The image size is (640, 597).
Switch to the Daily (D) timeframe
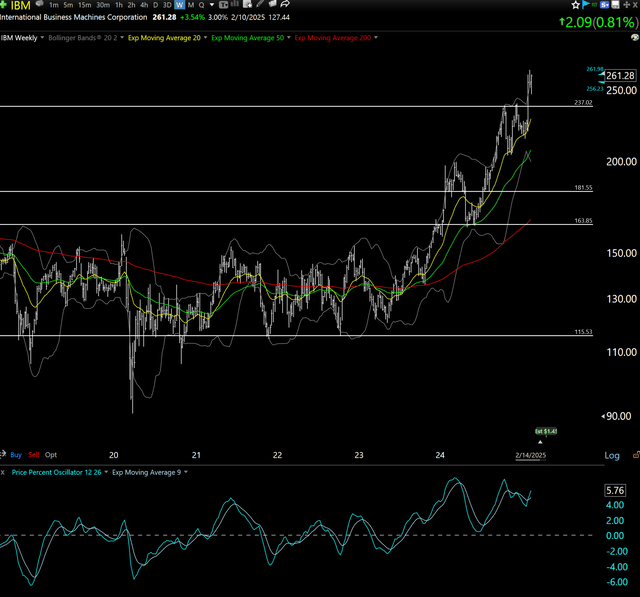click(x=156, y=5)
